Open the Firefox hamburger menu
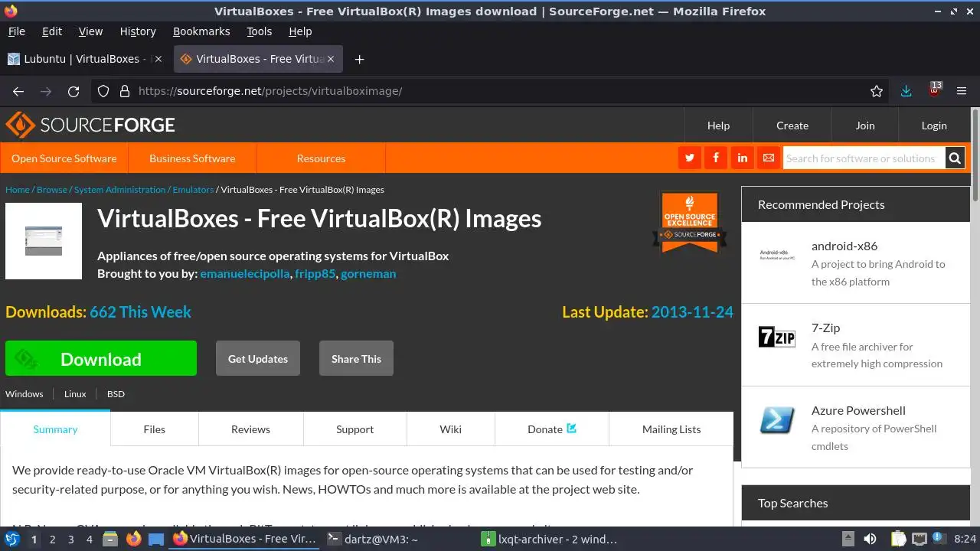 pos(962,91)
